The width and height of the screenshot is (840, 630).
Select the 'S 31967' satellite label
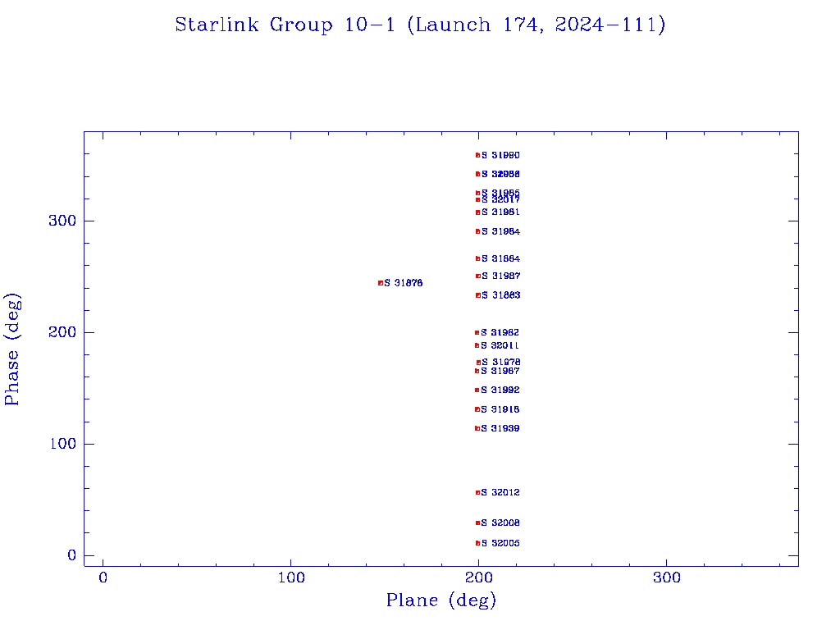click(500, 372)
